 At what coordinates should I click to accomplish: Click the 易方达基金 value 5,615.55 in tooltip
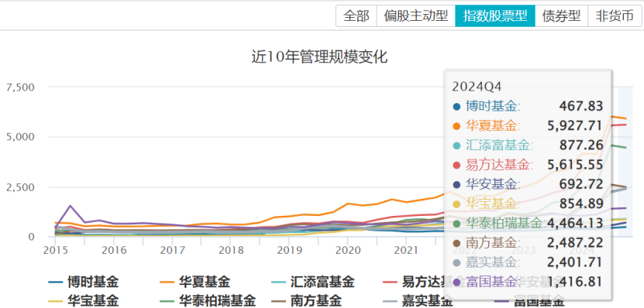[575, 165]
